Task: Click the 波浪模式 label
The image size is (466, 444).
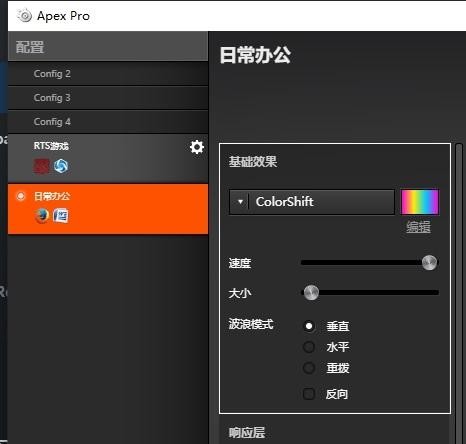Action: pyautogui.click(x=251, y=324)
